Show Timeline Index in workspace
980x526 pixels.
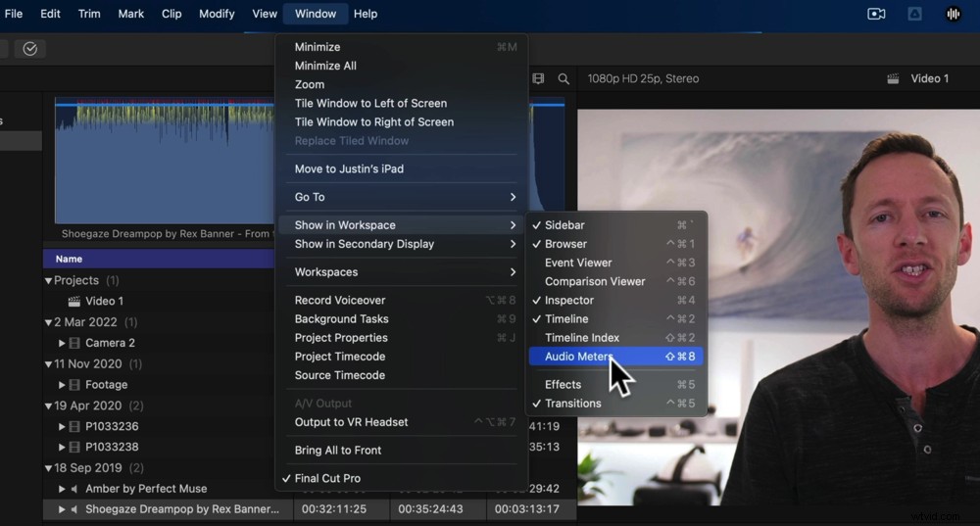(x=615, y=337)
